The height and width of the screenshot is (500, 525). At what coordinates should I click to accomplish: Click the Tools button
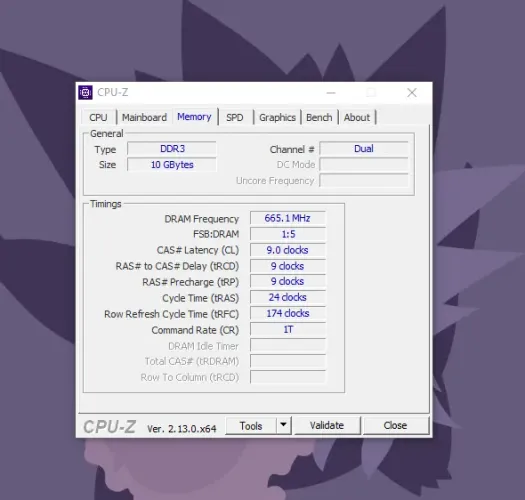pyautogui.click(x=251, y=426)
